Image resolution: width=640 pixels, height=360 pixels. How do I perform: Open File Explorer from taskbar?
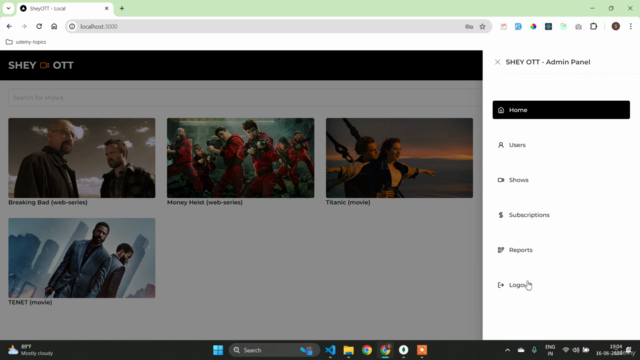coord(349,350)
